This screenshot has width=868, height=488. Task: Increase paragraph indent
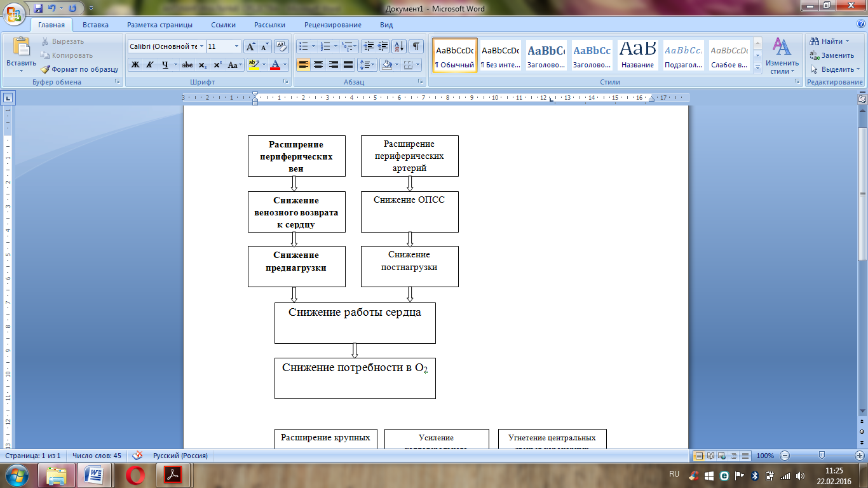coord(383,46)
